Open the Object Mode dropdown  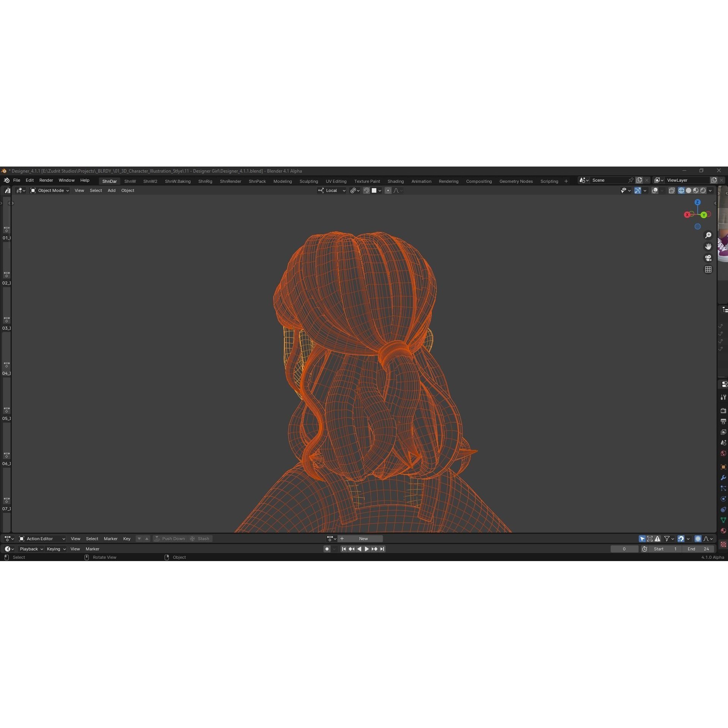(x=49, y=190)
